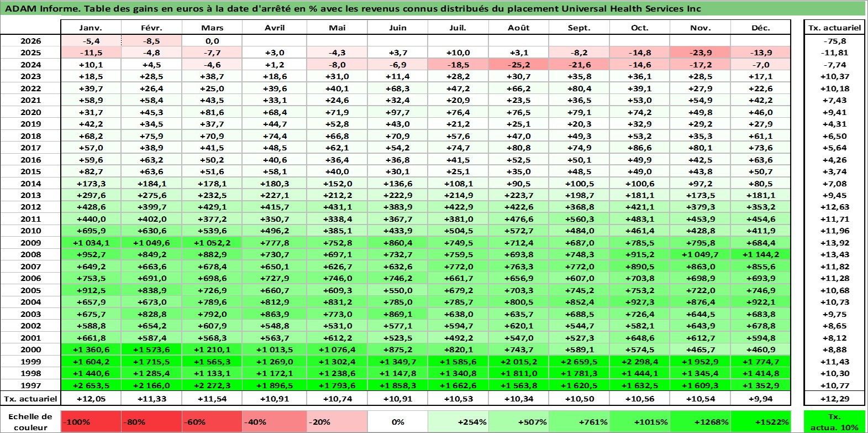
Task: Click the +1522% green color scale swatch
Action: click(760, 421)
